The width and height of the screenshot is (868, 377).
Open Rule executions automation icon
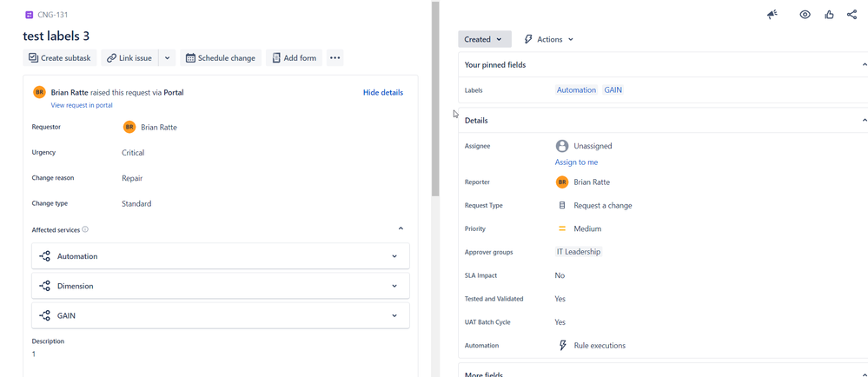(562, 346)
